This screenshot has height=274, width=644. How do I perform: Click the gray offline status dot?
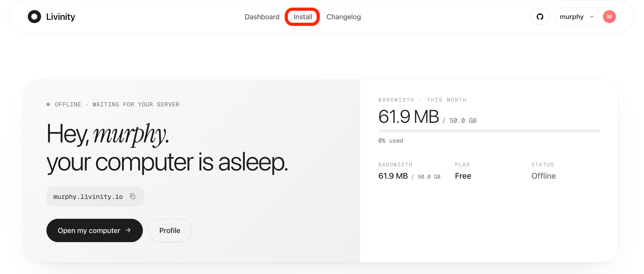coord(48,104)
